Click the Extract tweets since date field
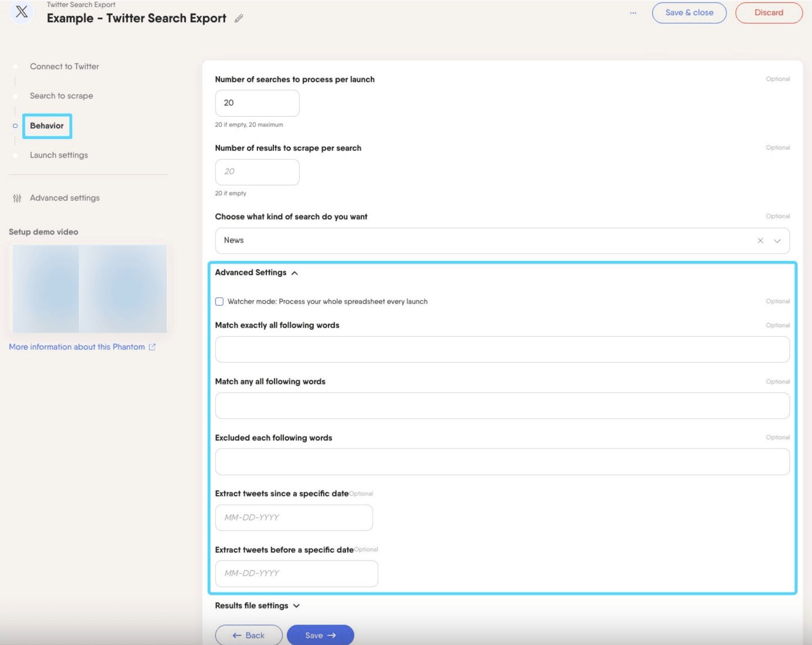Image resolution: width=812 pixels, height=645 pixels. (294, 518)
